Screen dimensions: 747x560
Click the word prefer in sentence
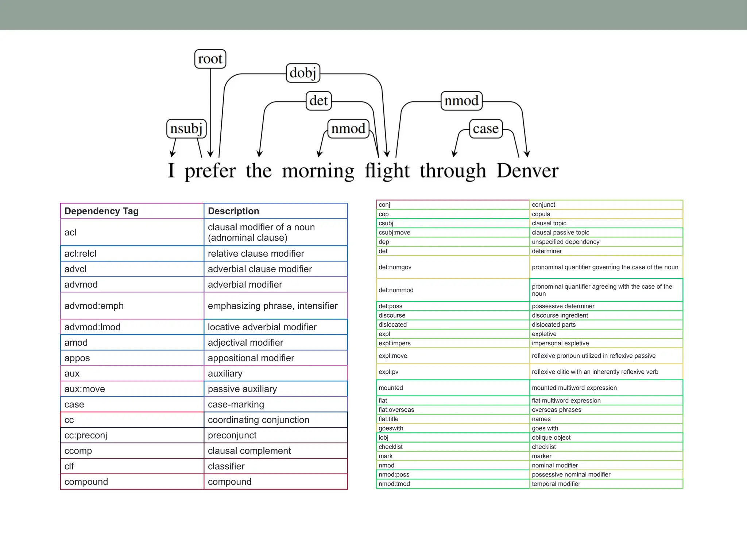click(x=210, y=171)
